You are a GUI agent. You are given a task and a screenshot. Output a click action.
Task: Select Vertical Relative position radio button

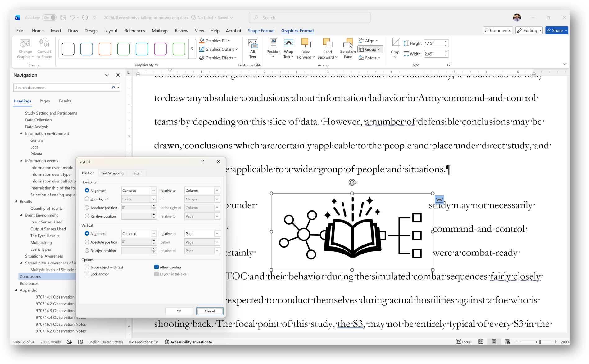(87, 251)
